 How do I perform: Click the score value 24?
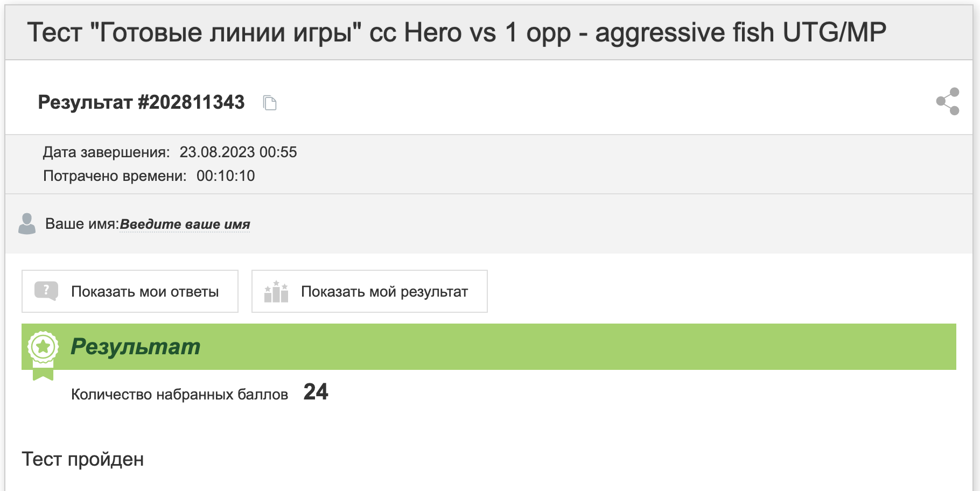316,392
